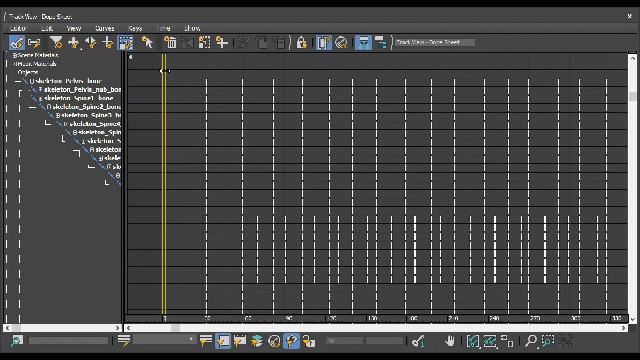640x360 pixels.
Task: Collapse skeleton_Spine2_bone node
Action: (49, 107)
